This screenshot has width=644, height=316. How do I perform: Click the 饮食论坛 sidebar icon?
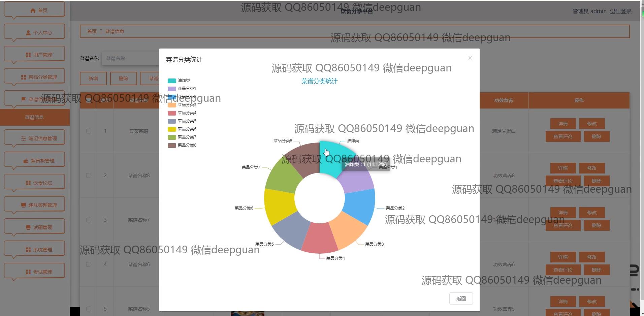pyautogui.click(x=28, y=183)
